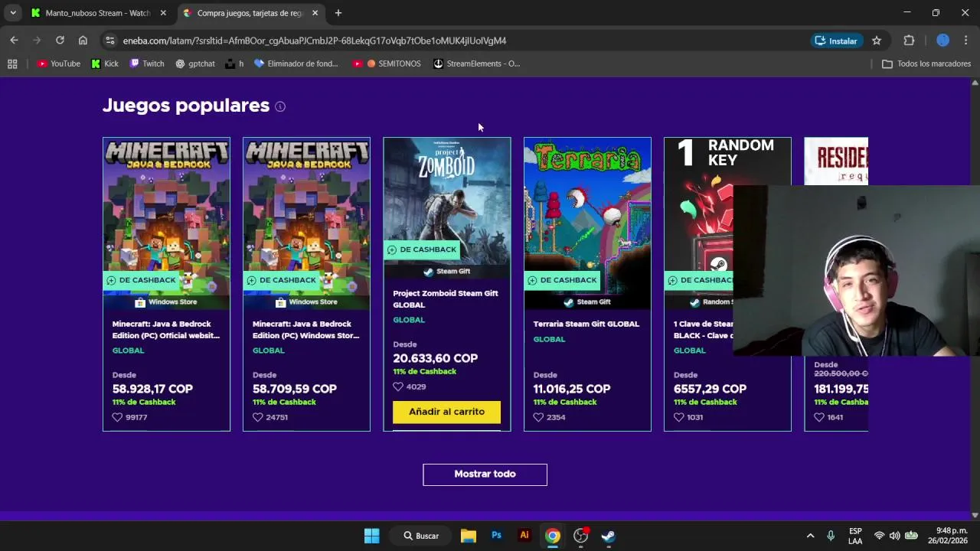The image size is (980, 551).
Task: Click price 11.016,25 COP on Terraria
Action: click(x=571, y=389)
